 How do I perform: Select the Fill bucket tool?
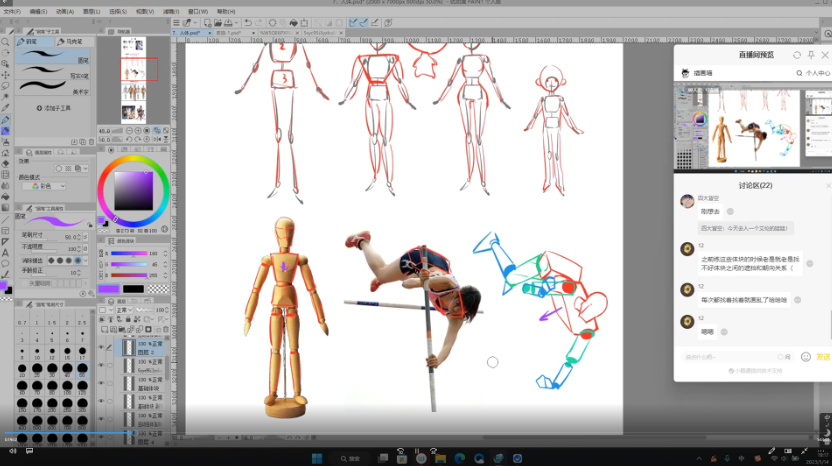pyautogui.click(x=5, y=196)
